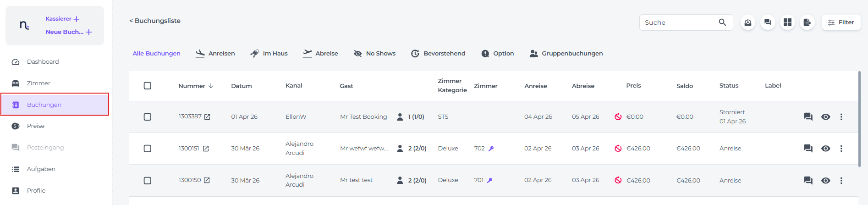The image size is (868, 205).
Task: Tick the checkbox for booking 1303387
Action: [148, 117]
